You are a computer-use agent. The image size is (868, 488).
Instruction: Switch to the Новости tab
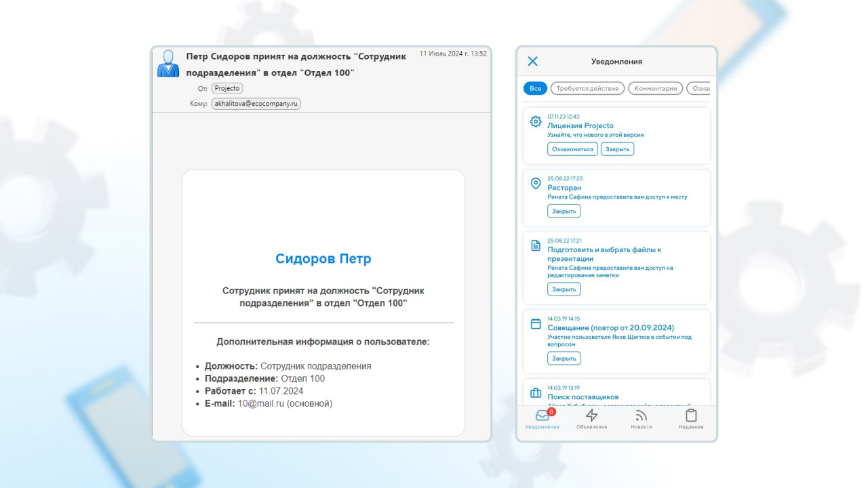point(641,416)
